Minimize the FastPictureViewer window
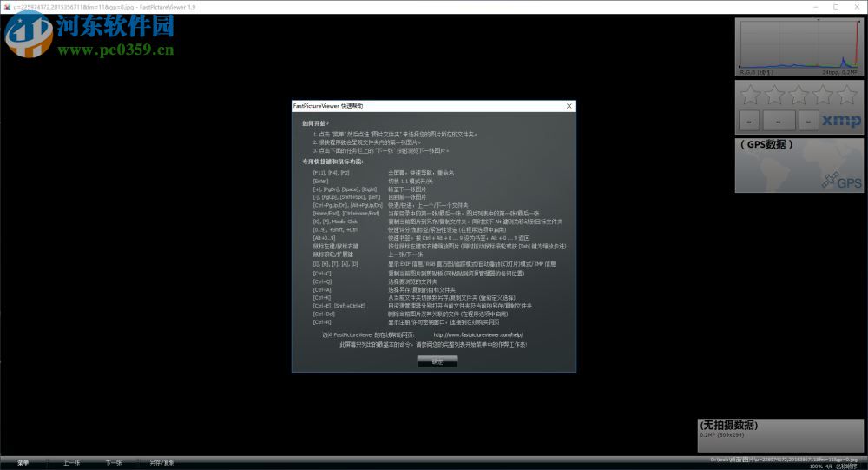Viewport: 868px width, 470px height. 816,7
